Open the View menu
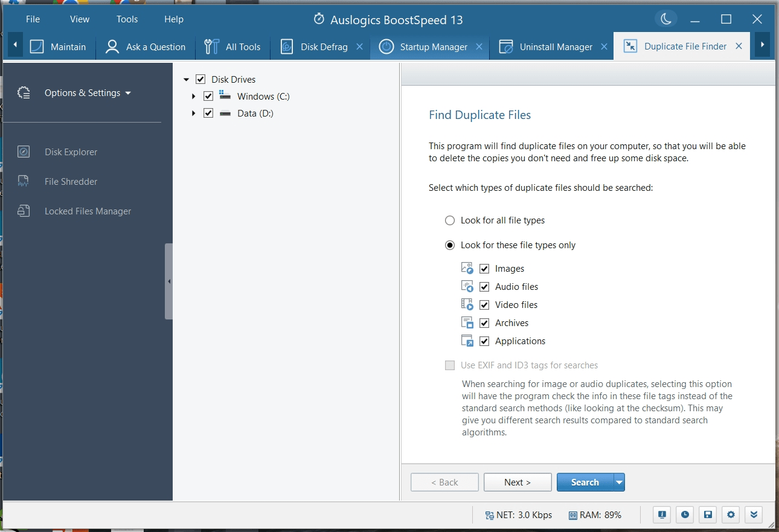 point(80,19)
